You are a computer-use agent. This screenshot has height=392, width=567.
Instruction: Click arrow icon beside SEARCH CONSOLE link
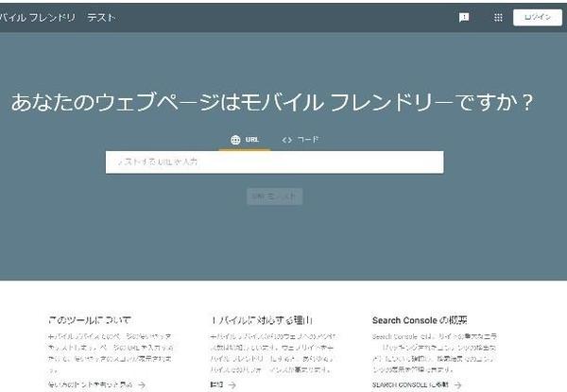click(x=457, y=385)
